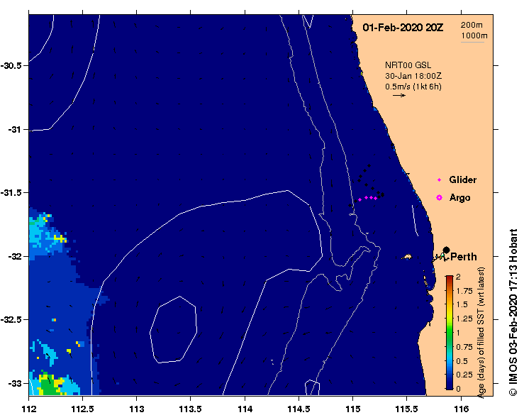This screenshot has width=524, height=420.
Task: Click the longitude label 114
Action: [245, 409]
